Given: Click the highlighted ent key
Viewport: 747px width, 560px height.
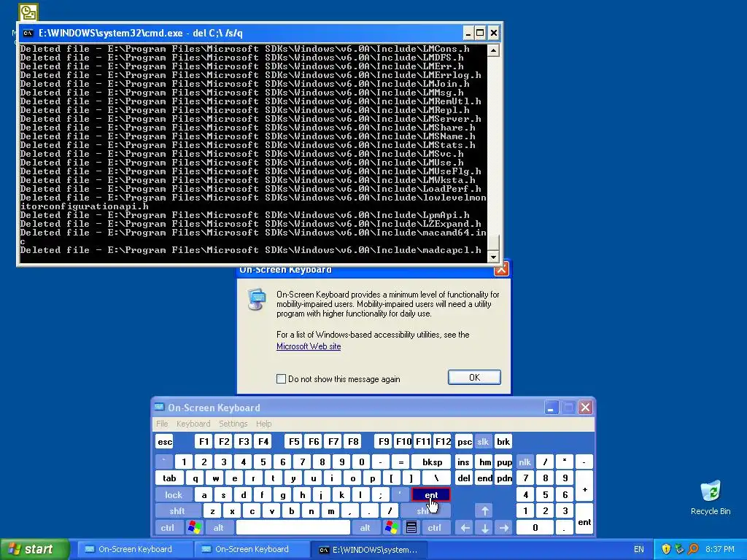Looking at the screenshot, I should [430, 495].
